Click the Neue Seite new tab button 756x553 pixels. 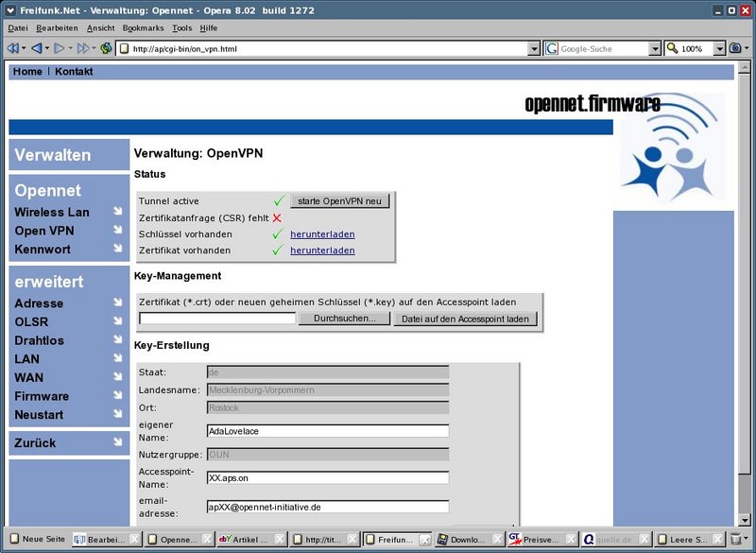[x=39, y=539]
